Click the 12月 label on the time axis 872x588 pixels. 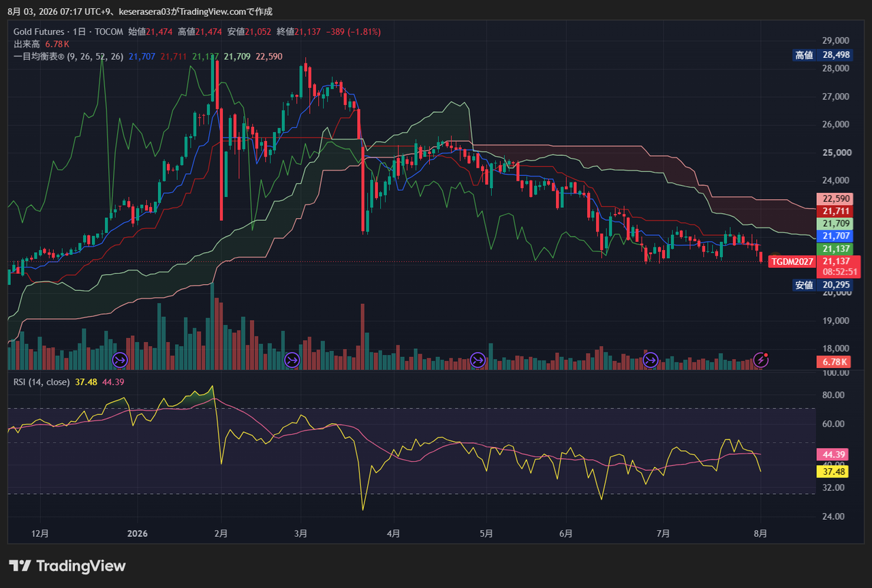click(40, 533)
